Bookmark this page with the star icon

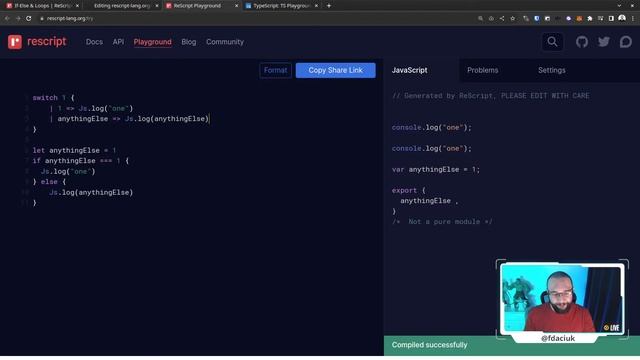click(513, 18)
